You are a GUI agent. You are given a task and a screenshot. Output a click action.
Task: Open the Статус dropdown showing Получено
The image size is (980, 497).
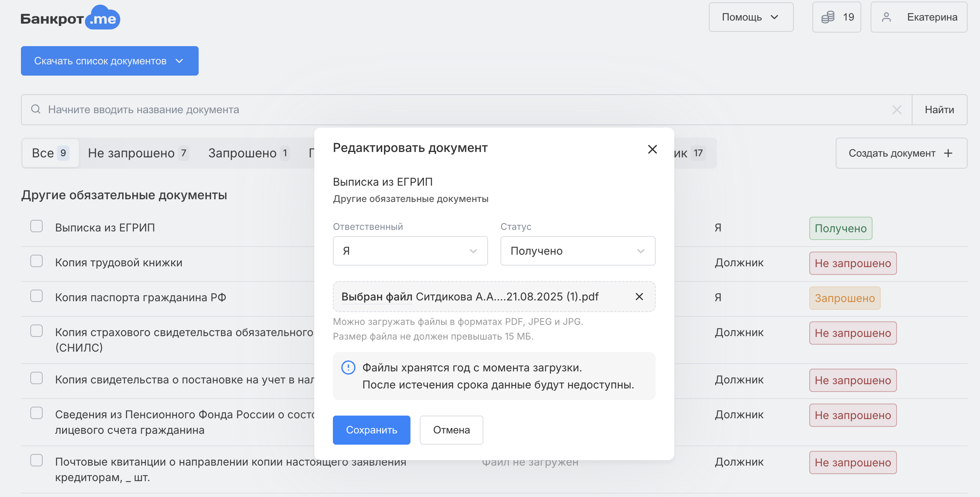point(578,251)
